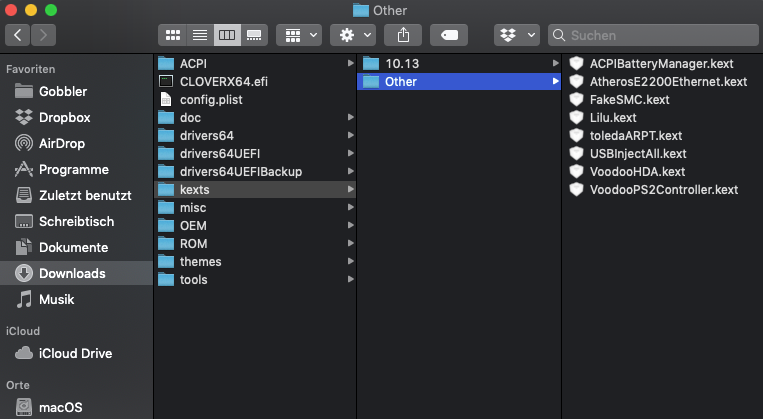Screen dimensions: 763x419
Task: Expand the drivers64 folder arrow
Action: point(350,135)
